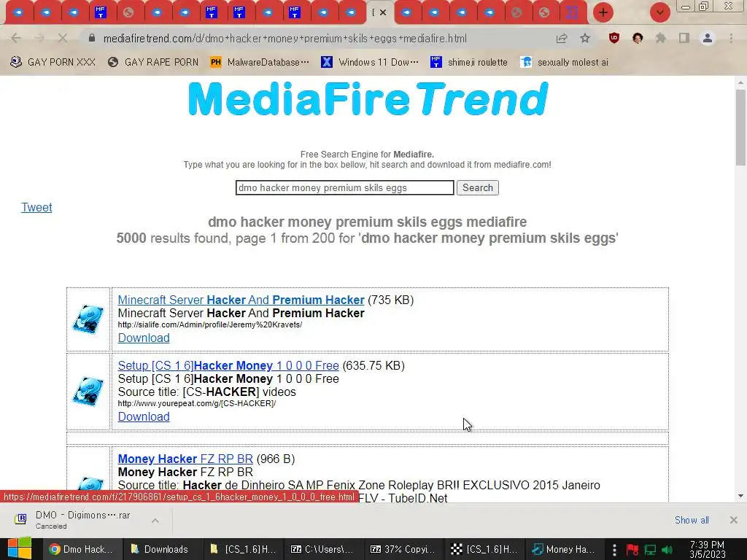Switch to [CS_1.6]H… folder taskbar window
747x560 pixels.
pyautogui.click(x=244, y=549)
